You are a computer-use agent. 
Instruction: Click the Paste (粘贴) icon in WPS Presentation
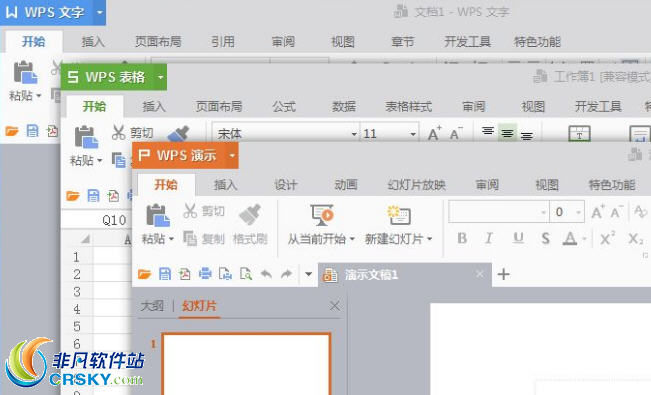(x=158, y=216)
